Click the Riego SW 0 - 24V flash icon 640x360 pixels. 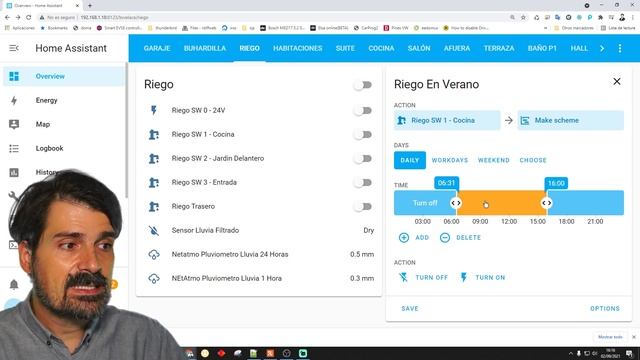[154, 110]
